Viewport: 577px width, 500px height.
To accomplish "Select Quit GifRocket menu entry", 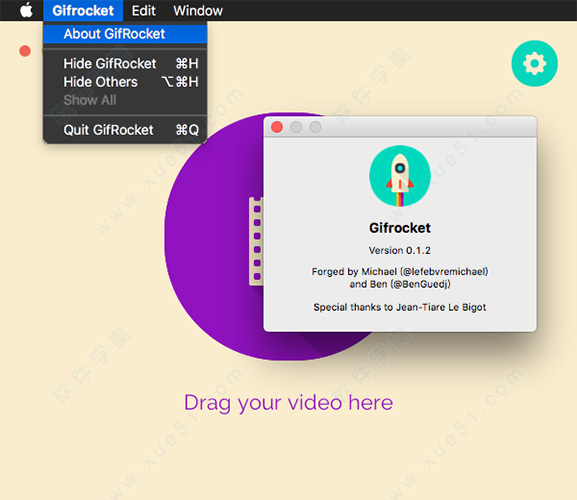I will [125, 130].
